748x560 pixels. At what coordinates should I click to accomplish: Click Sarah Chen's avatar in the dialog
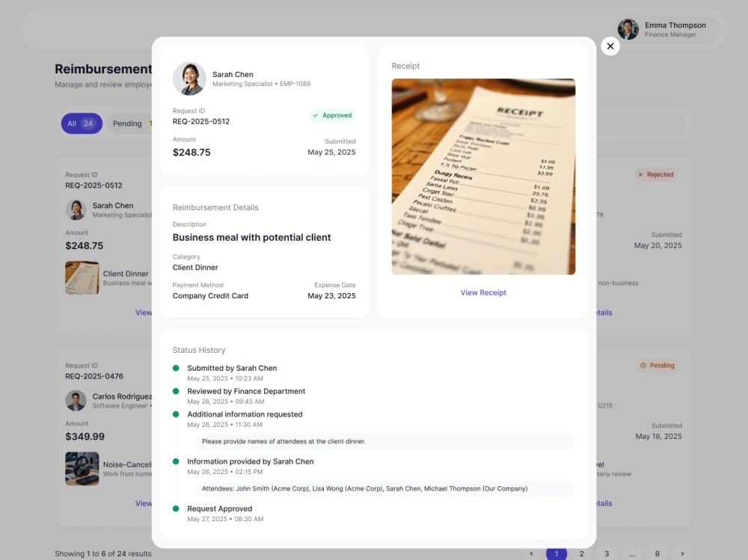coord(189,79)
